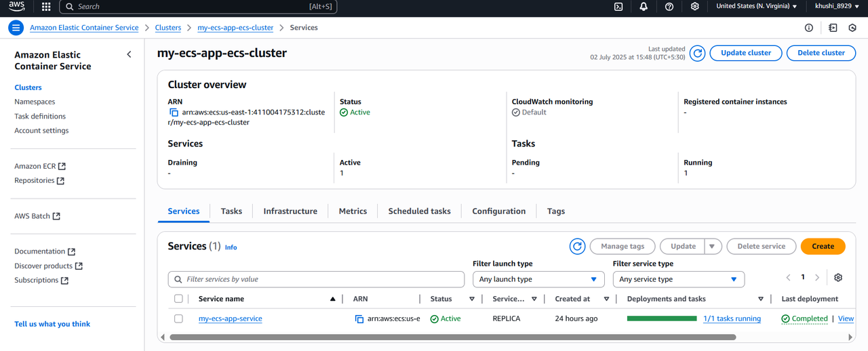Click the Delete cluster button
Image resolution: width=868 pixels, height=351 pixels.
tap(821, 53)
